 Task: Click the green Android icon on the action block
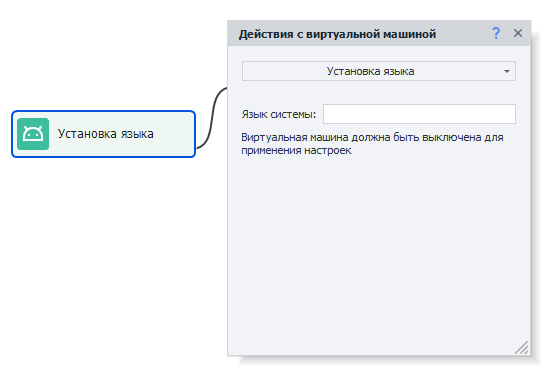[33, 134]
